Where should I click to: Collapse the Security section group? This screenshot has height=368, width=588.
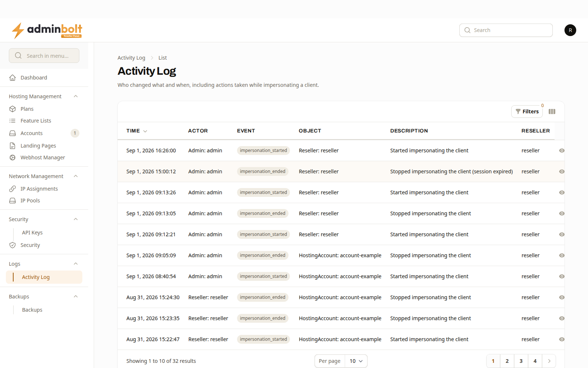click(x=76, y=219)
